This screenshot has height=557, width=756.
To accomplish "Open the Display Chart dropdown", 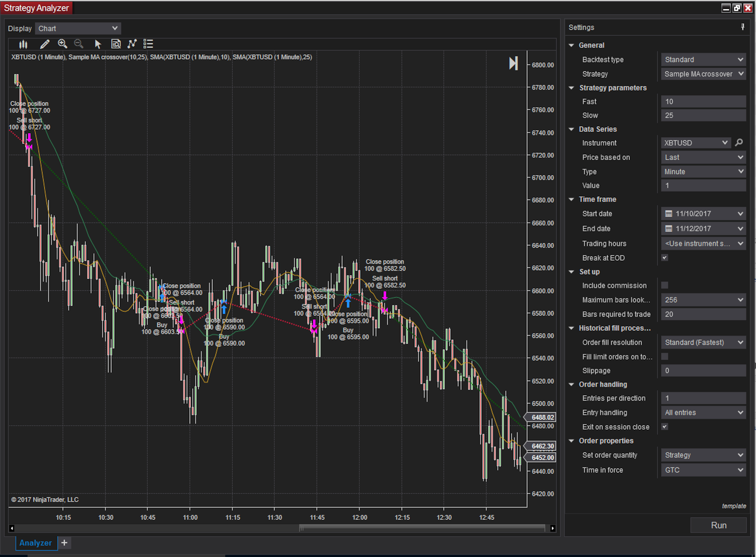I will click(78, 28).
